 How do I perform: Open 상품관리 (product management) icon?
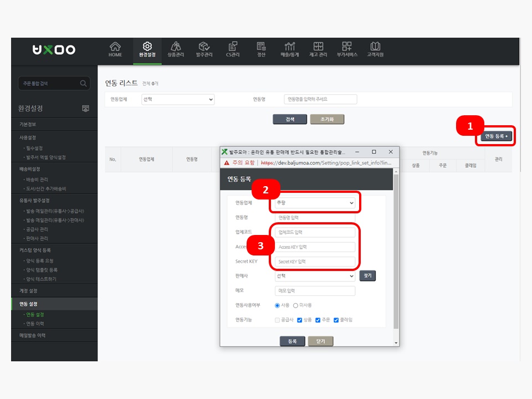176,49
